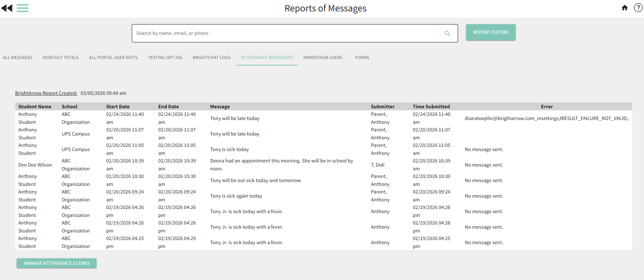The image size is (644, 280).
Task: Click the message 'Tony is sick today'
Action: coord(230,149)
